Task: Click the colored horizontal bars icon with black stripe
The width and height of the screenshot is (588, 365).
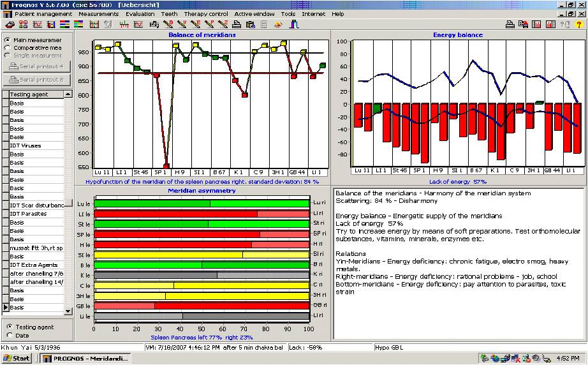Action: [64, 25]
